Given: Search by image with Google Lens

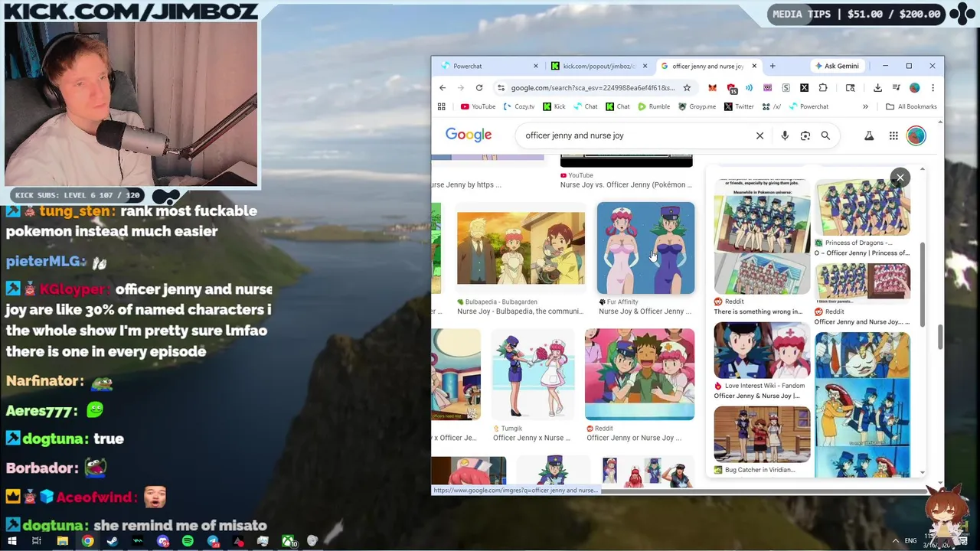Looking at the screenshot, I should pos(805,135).
